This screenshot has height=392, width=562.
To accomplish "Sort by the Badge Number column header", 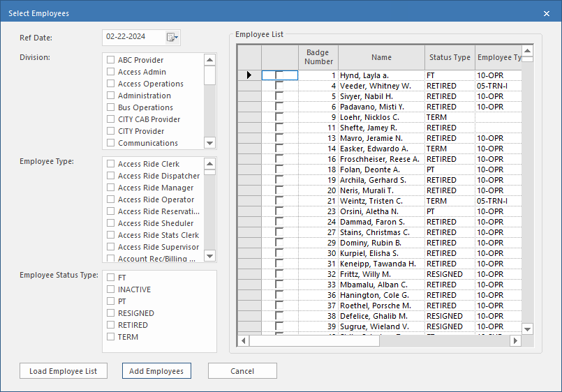I will tap(318, 57).
